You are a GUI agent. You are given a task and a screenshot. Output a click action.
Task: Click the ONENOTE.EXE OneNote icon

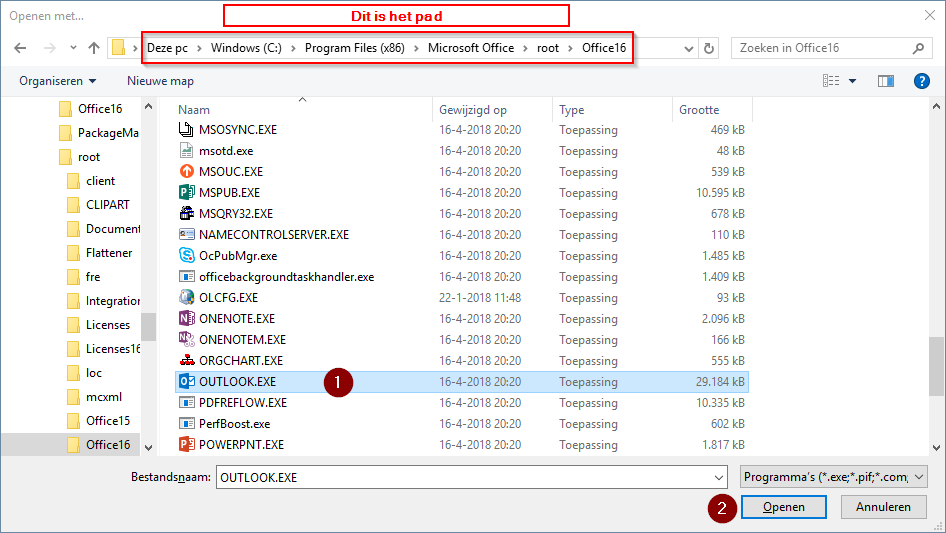coord(186,319)
